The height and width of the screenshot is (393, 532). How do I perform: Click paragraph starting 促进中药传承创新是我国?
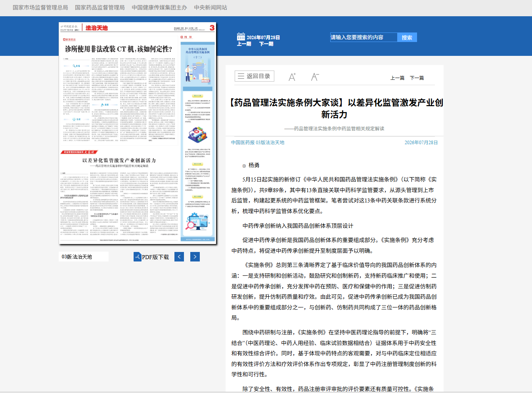tap(334, 245)
